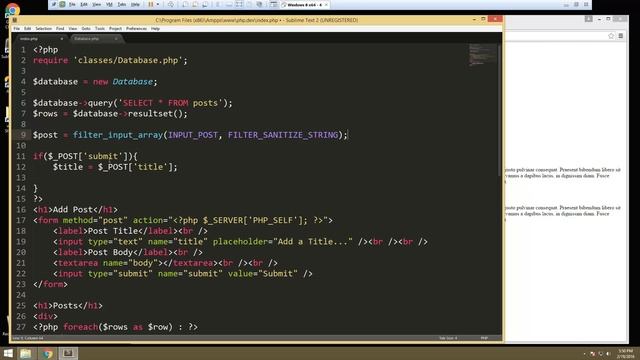This screenshot has width=640, height=360.
Task: Click Chrome bookmark star icon
Action: [611, 36]
